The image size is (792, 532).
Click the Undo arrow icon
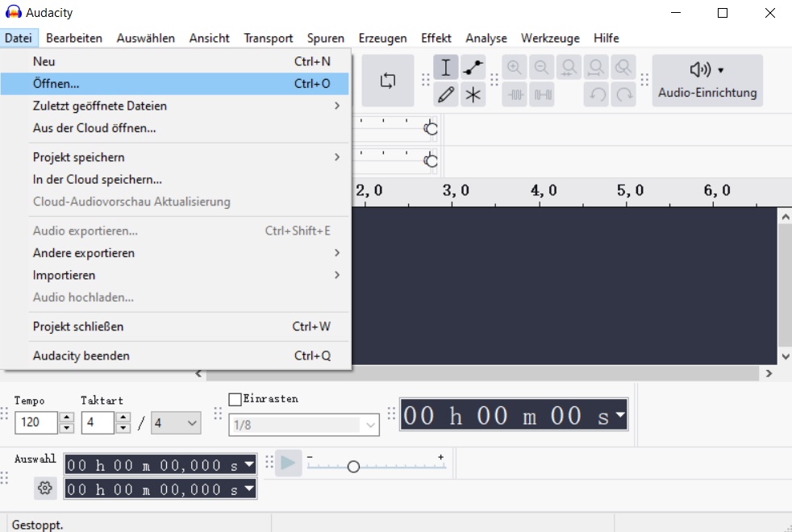coord(596,94)
